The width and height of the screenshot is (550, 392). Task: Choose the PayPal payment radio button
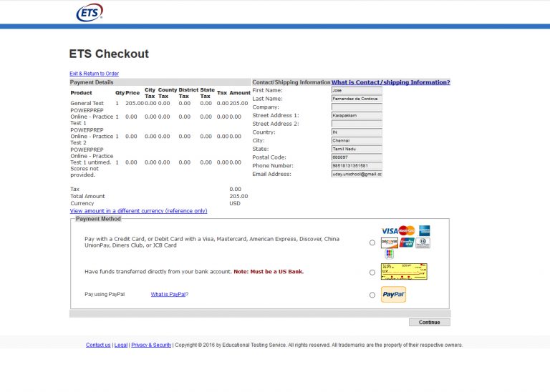pyautogui.click(x=372, y=295)
